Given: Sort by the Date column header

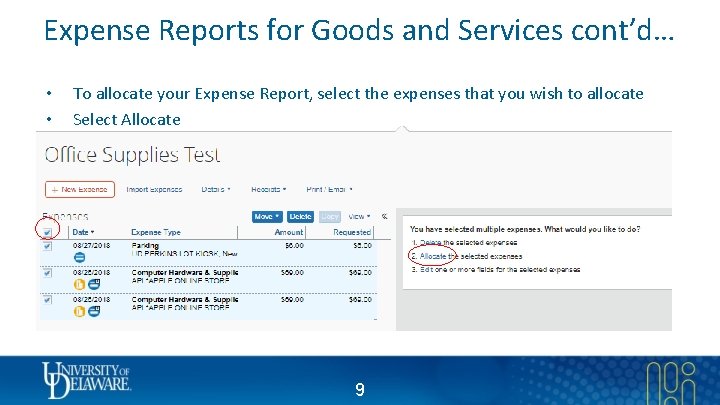Looking at the screenshot, I should click(83, 232).
